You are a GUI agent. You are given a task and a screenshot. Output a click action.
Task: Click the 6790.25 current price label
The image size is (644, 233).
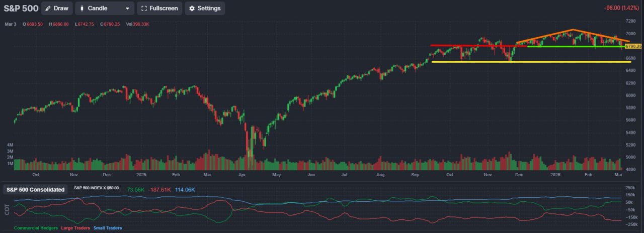(x=633, y=46)
